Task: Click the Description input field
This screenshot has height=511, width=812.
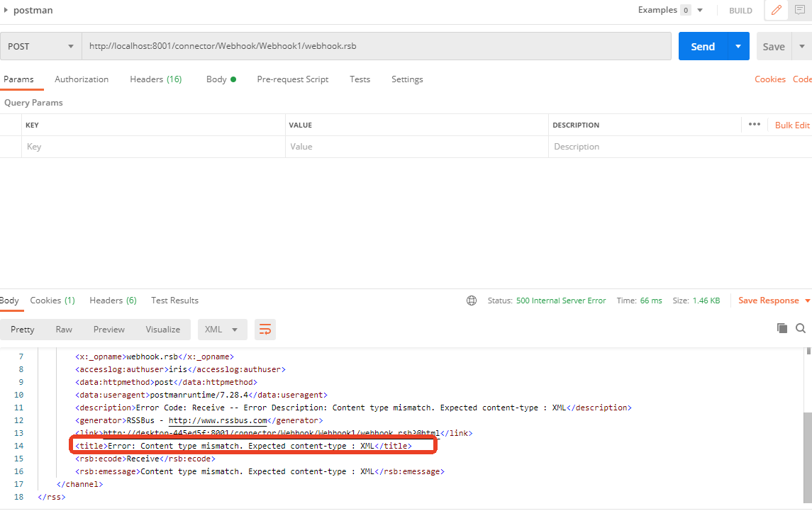Action: [680, 147]
